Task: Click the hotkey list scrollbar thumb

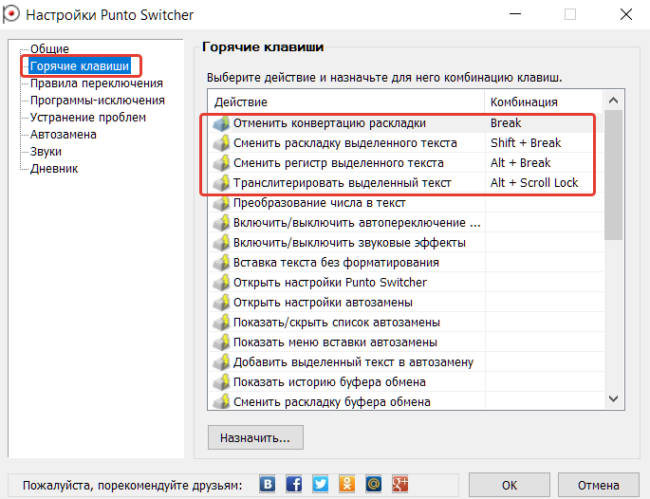Action: 614,175
